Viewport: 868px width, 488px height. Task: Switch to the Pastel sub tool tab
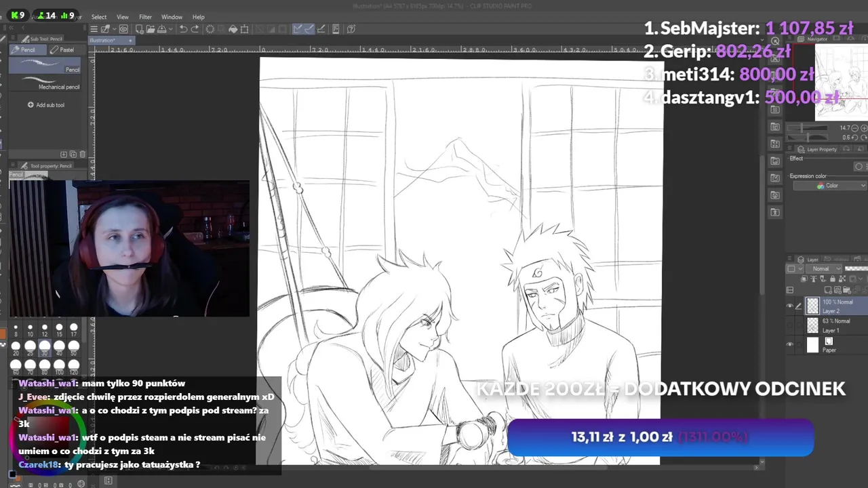point(66,49)
